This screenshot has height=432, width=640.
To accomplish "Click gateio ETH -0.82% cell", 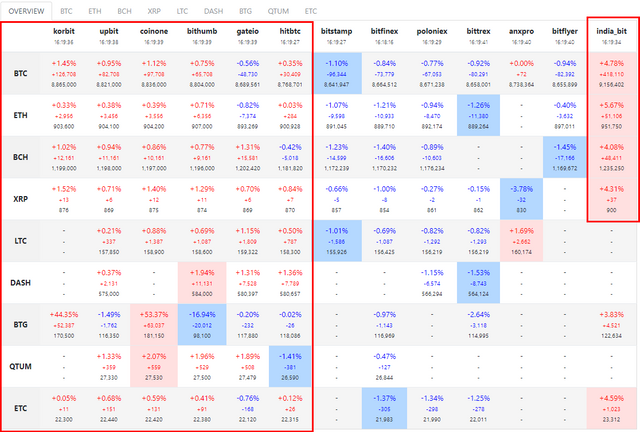I will [x=248, y=116].
